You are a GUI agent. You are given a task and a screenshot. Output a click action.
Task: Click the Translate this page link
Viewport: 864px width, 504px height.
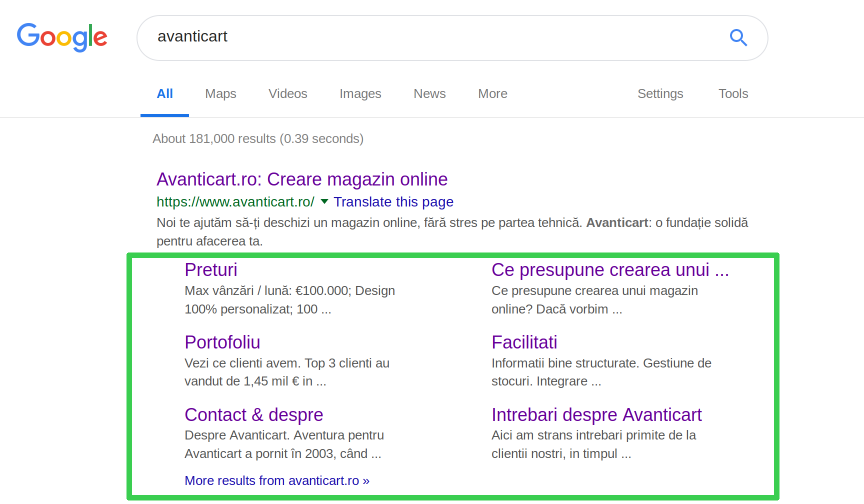pos(393,202)
